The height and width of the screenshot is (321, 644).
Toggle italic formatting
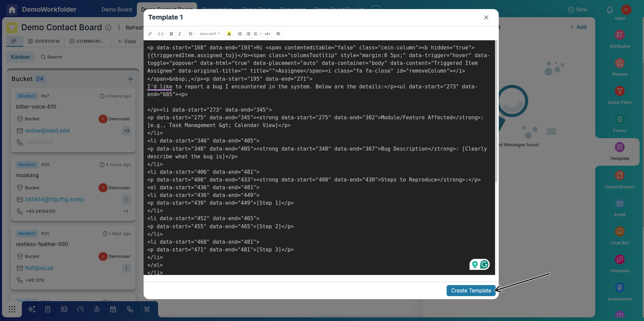tap(180, 34)
